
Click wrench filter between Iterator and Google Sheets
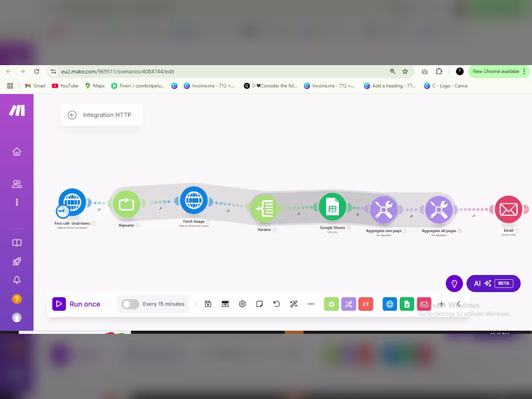pos(298,214)
